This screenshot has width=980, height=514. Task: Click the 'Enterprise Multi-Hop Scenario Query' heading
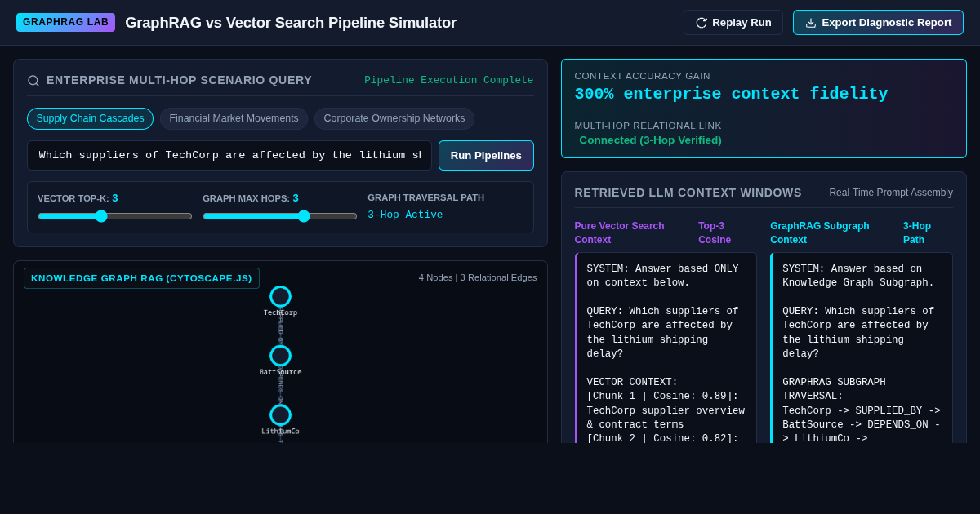179,80
